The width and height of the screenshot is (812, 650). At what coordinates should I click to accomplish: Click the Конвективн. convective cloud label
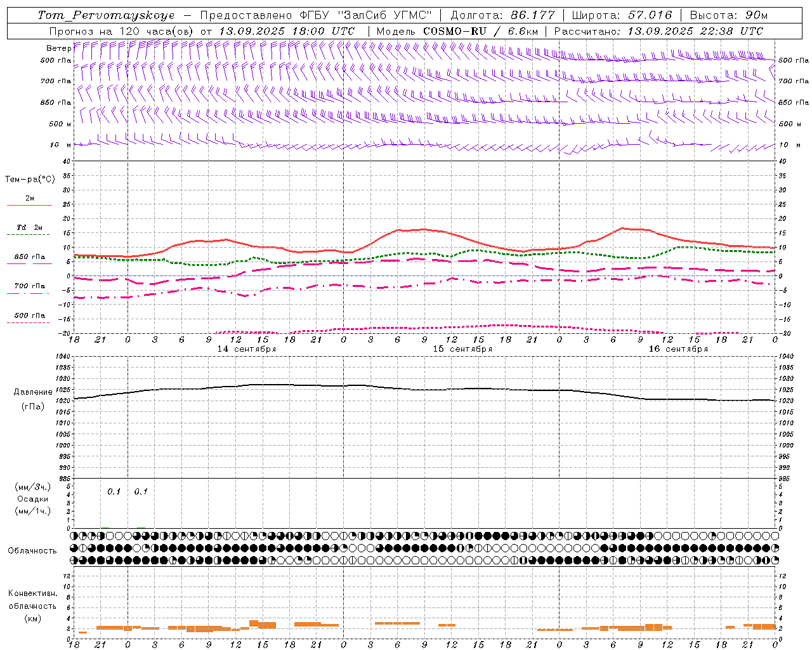tap(33, 594)
